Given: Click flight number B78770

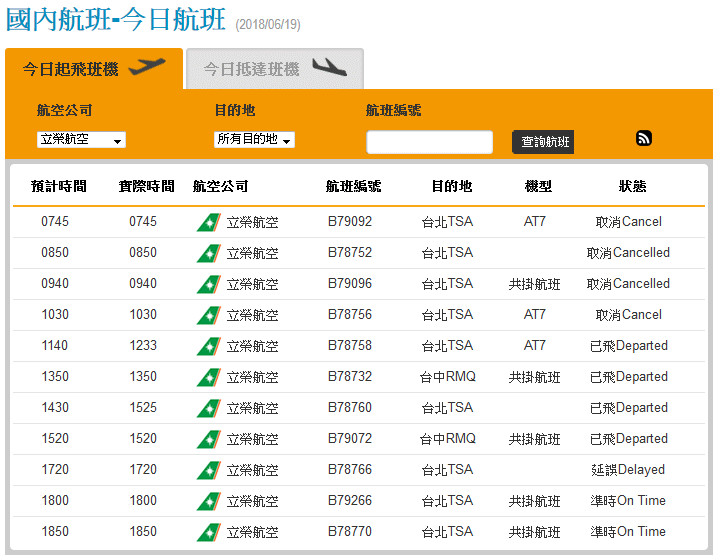Looking at the screenshot, I should point(350,531).
